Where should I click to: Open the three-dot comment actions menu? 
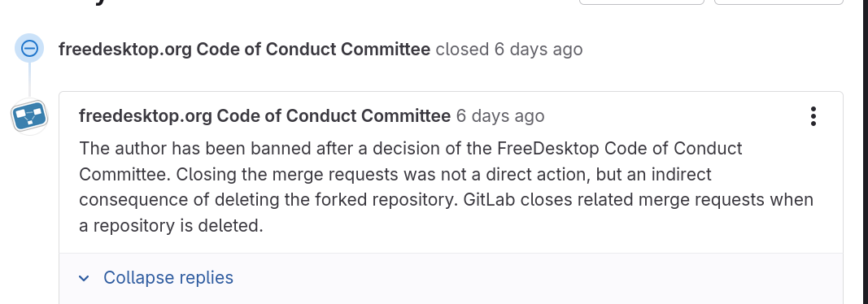pyautogui.click(x=813, y=116)
